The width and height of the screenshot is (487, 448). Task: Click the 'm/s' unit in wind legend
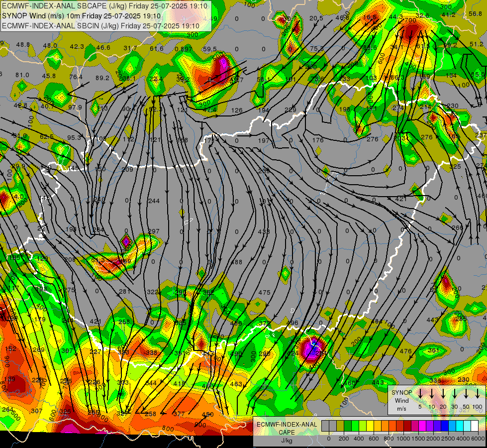pyautogui.click(x=401, y=409)
